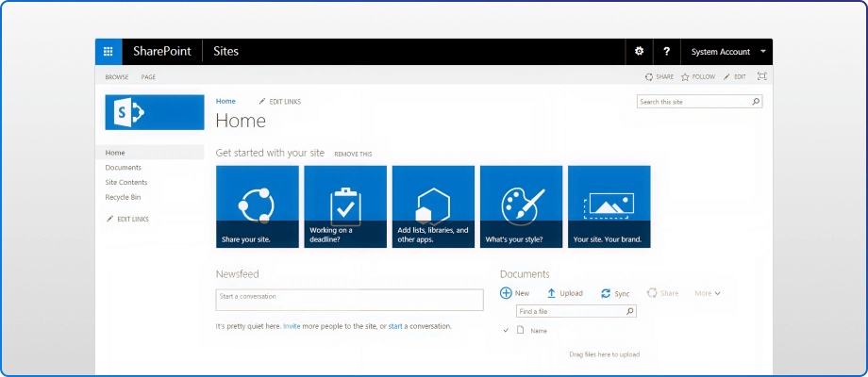Click EDIT LINKS beside the Home breadcrumb
Viewport: 868px width, 377px height.
pyautogui.click(x=279, y=102)
